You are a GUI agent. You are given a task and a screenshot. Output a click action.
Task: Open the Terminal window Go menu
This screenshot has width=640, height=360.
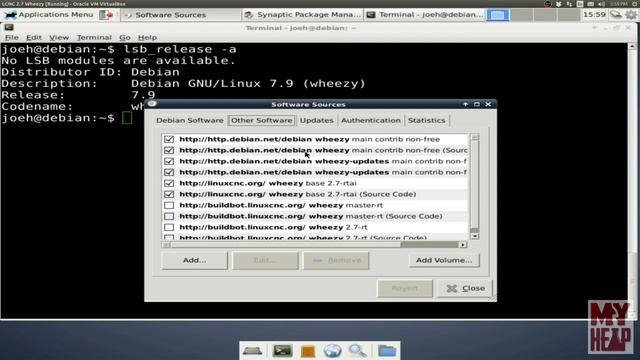[x=124, y=38]
